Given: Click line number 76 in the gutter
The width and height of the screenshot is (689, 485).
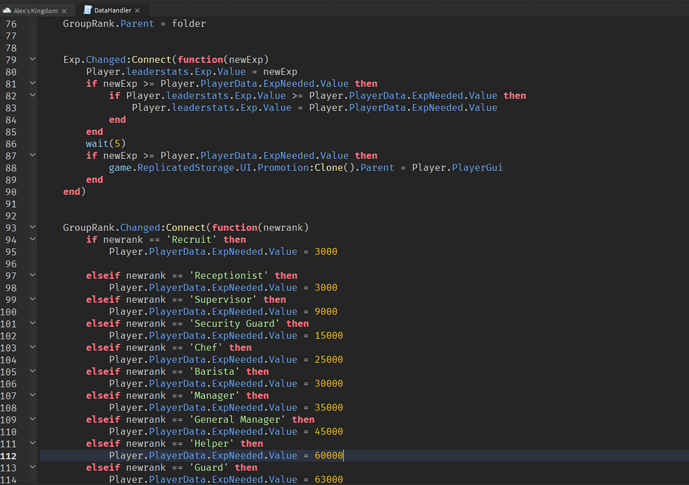Looking at the screenshot, I should click(x=11, y=24).
